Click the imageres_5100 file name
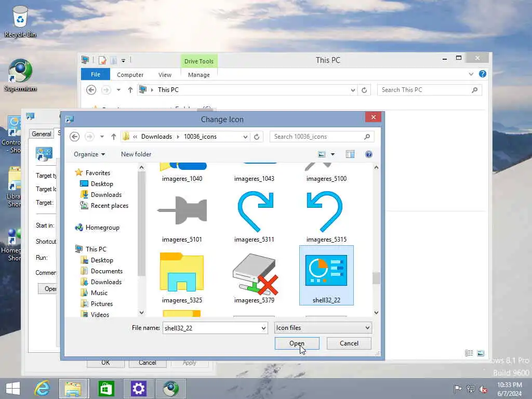Image resolution: width=532 pixels, height=399 pixels. tap(326, 179)
